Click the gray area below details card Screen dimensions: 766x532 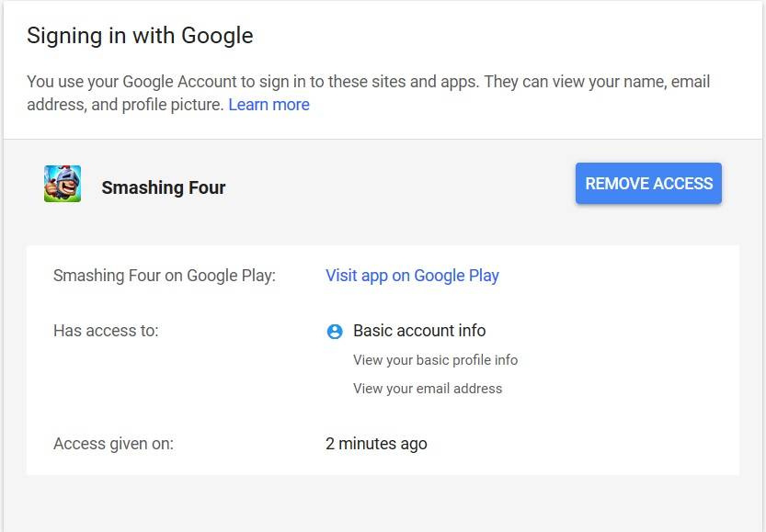(382, 503)
